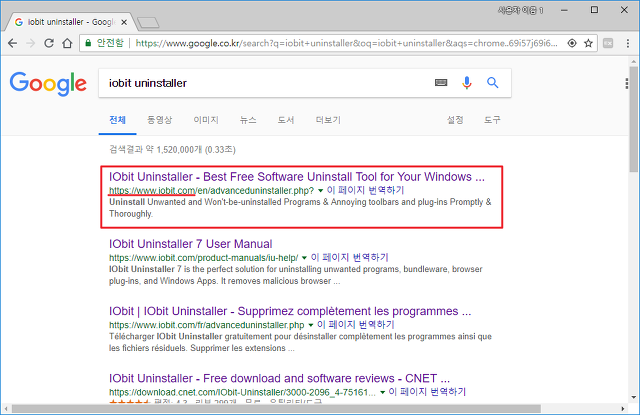The image size is (640, 415).
Task: Expand dropdown arrow next to advanceduninstaller.php? URL
Action: click(x=320, y=191)
